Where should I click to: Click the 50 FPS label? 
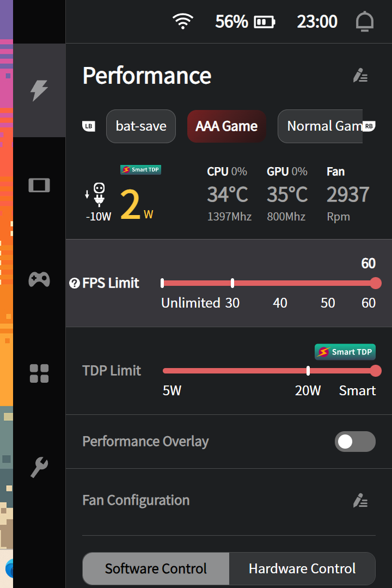(328, 303)
